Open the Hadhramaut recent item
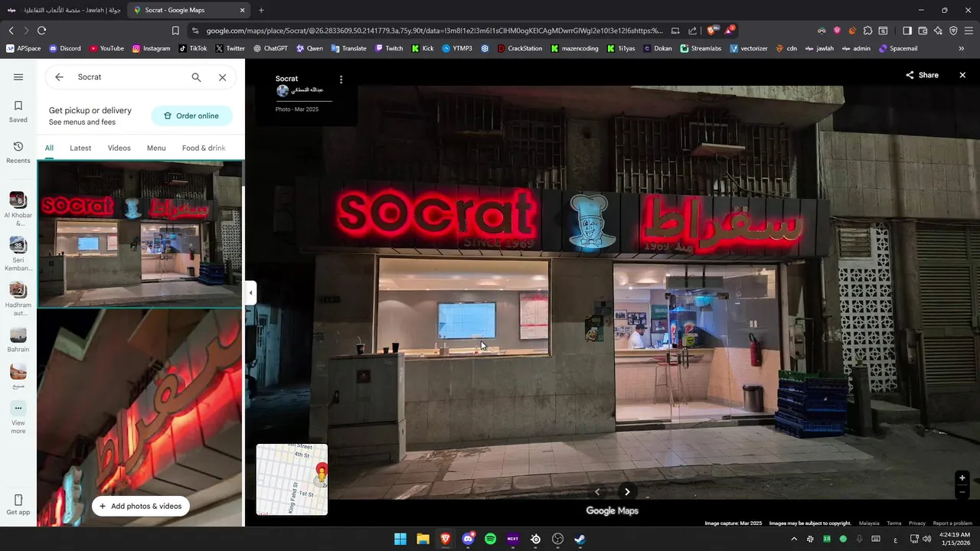This screenshot has width=980, height=551. pos(18,299)
